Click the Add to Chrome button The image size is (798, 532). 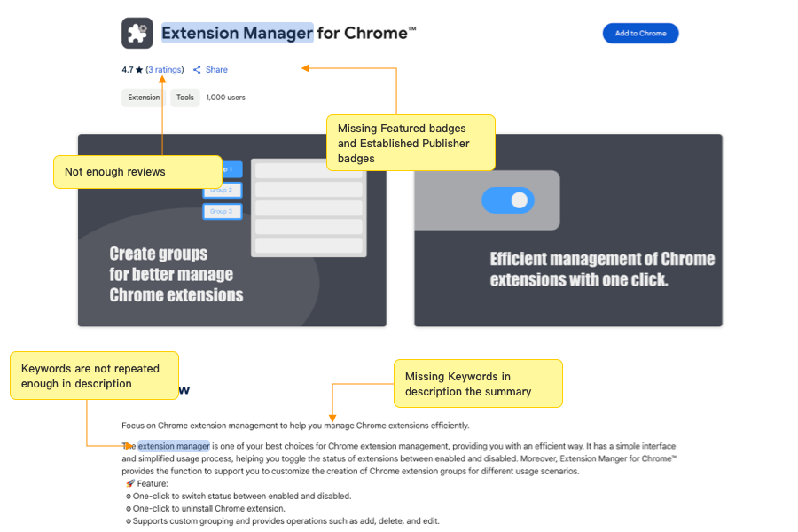point(640,34)
